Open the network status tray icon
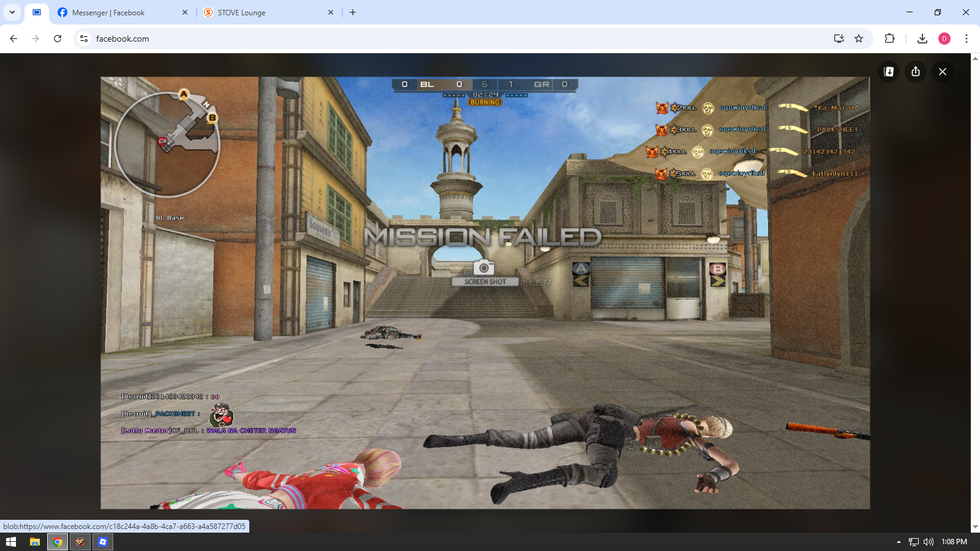Viewport: 980px width, 551px height. pyautogui.click(x=914, y=542)
